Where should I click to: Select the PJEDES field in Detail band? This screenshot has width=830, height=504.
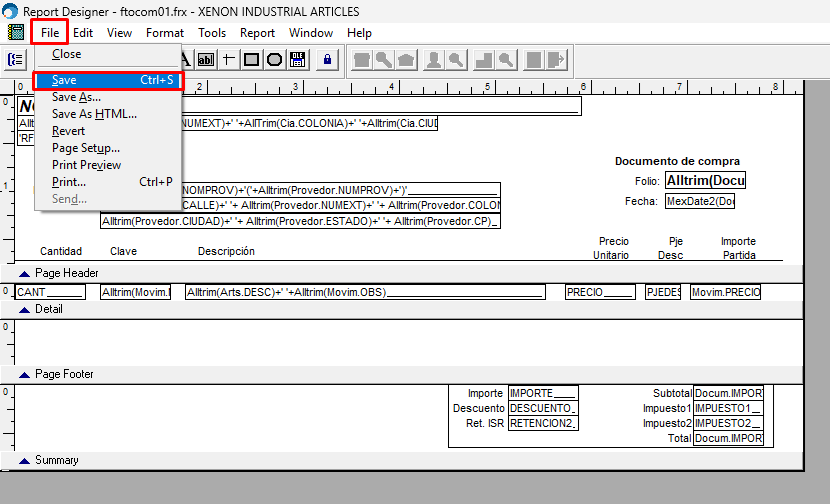(663, 292)
